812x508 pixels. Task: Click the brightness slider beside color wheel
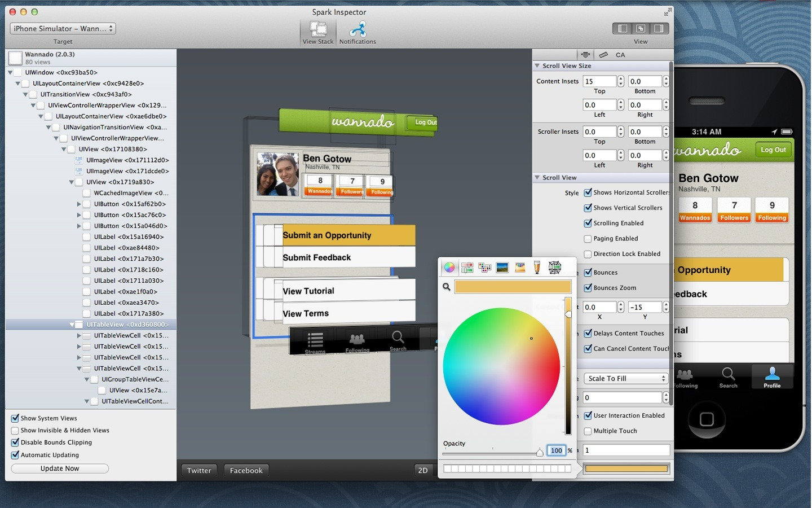pyautogui.click(x=568, y=366)
